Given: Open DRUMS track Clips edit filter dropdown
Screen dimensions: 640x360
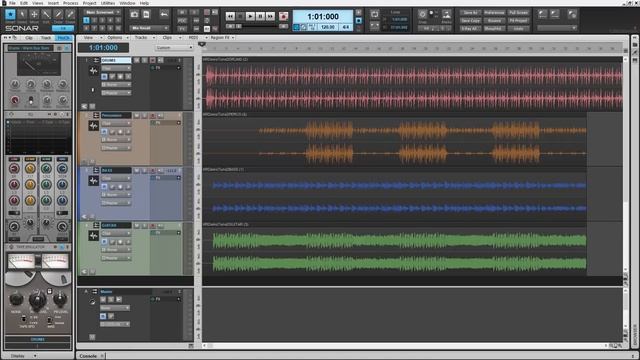Looking at the screenshot, I should tap(116, 68).
